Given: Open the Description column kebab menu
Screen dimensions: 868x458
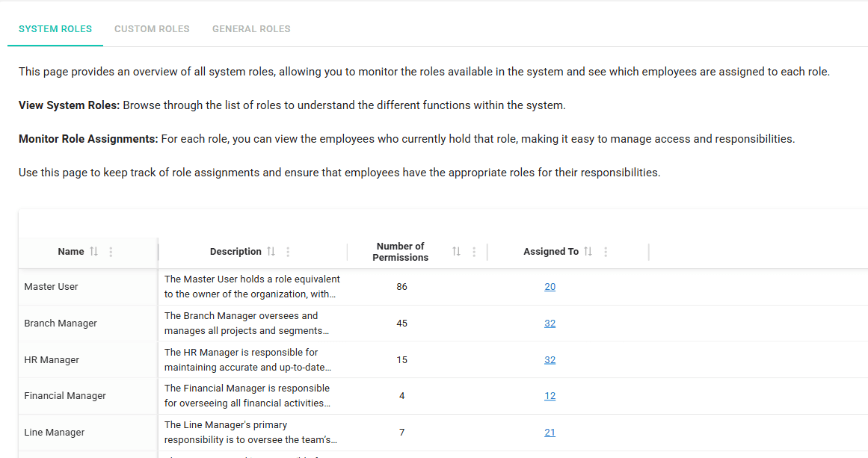Looking at the screenshot, I should point(288,251).
